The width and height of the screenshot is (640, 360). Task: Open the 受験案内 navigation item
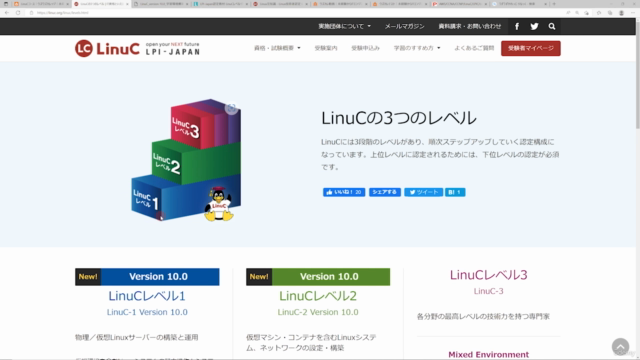[x=326, y=48]
